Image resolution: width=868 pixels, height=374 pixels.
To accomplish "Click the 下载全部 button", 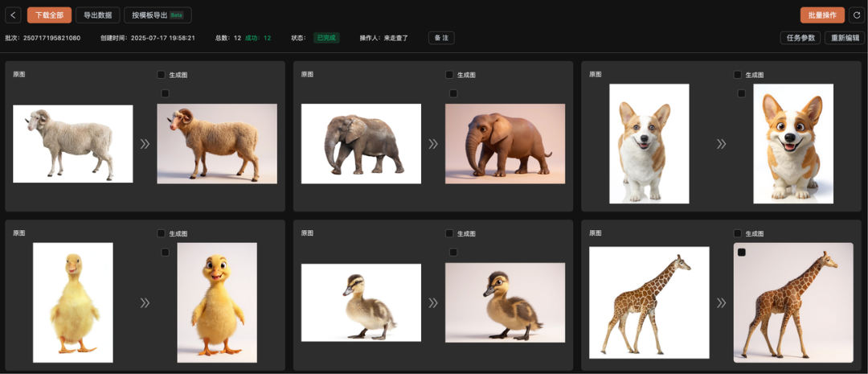I will coord(49,15).
